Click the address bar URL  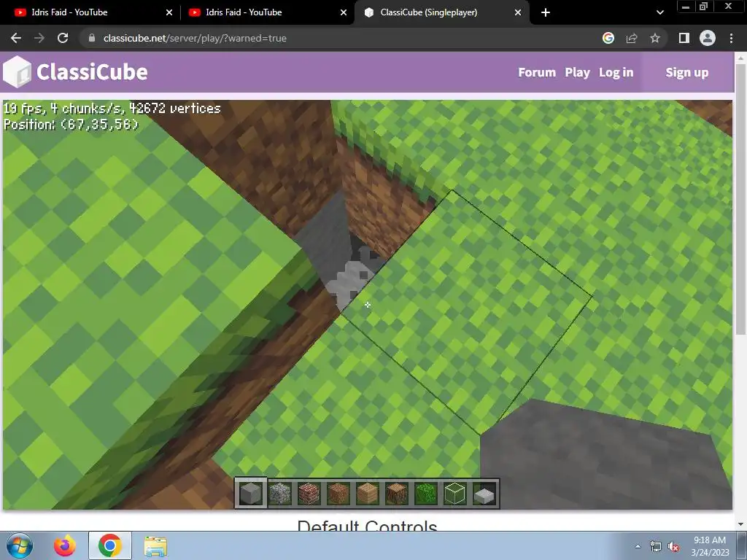click(x=195, y=38)
